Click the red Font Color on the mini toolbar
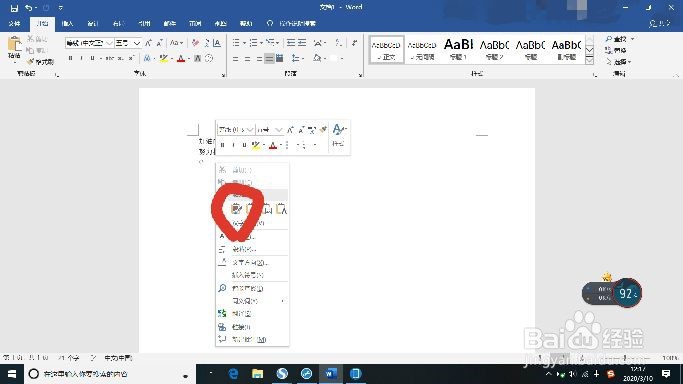The height and width of the screenshot is (384, 683). pyautogui.click(x=273, y=145)
